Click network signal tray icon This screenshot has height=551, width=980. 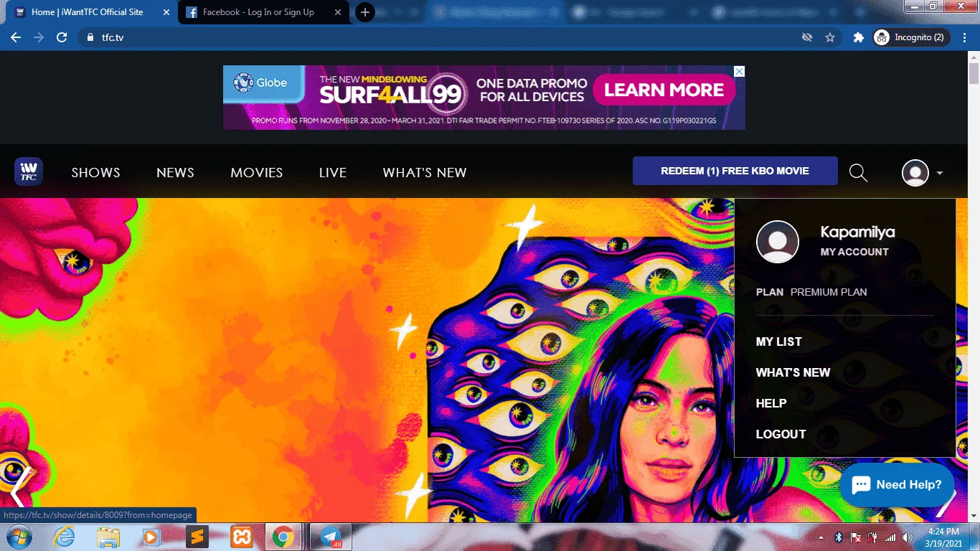[x=890, y=537]
